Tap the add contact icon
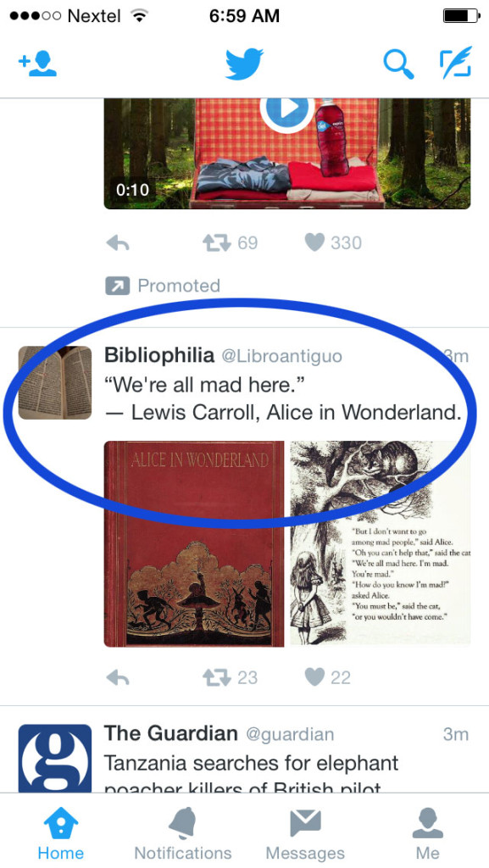 pyautogui.click(x=37, y=64)
